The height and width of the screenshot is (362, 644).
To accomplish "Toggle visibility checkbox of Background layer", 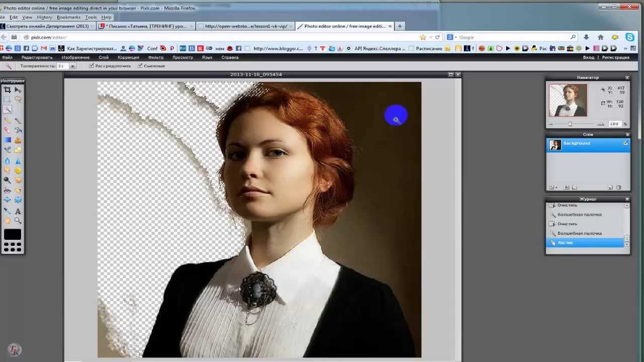I will [x=626, y=143].
